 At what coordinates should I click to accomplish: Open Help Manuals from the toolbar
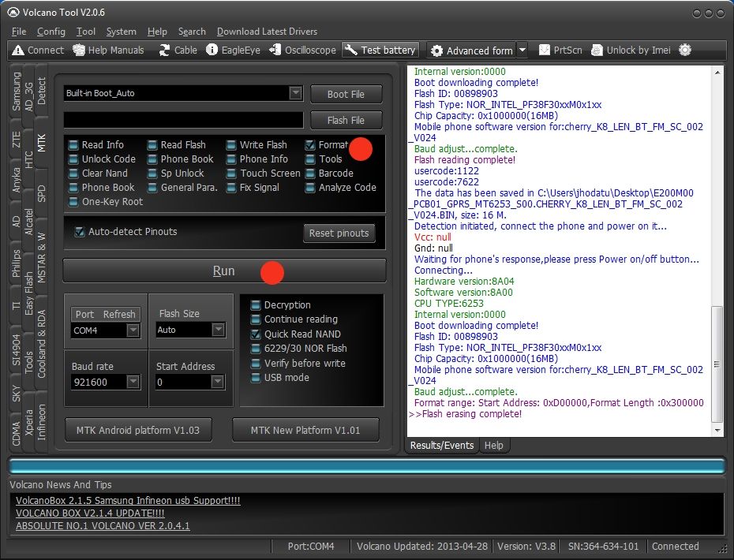click(79, 50)
